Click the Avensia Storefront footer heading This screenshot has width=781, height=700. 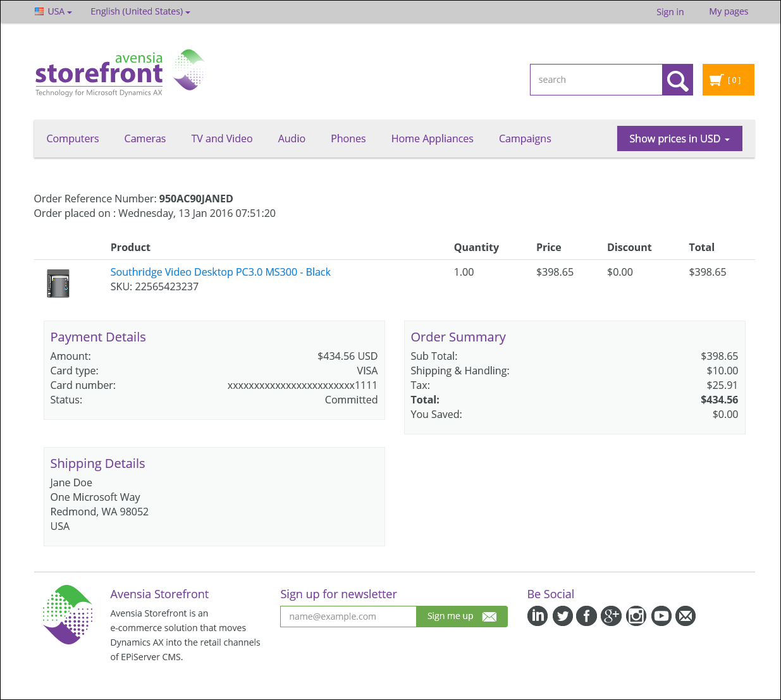(x=159, y=594)
